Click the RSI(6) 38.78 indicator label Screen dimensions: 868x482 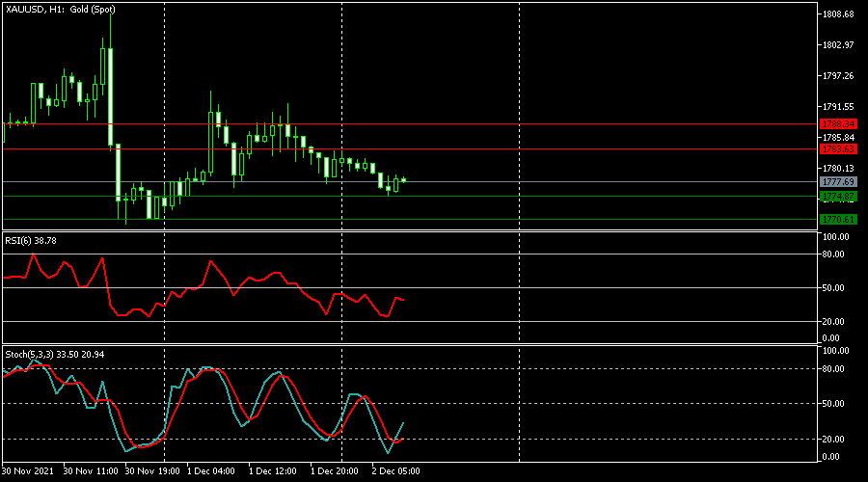pyautogui.click(x=31, y=241)
